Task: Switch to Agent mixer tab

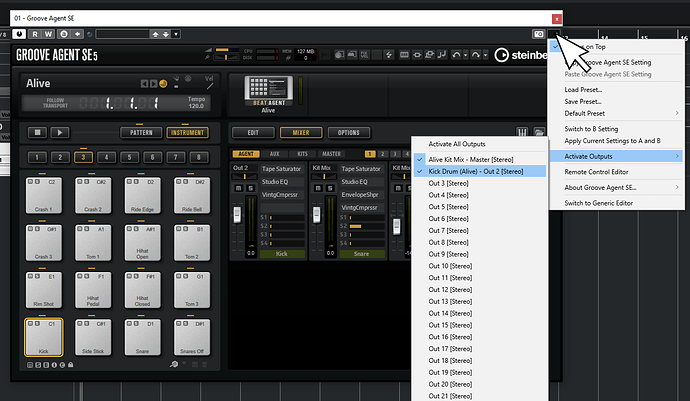Action: [246, 154]
